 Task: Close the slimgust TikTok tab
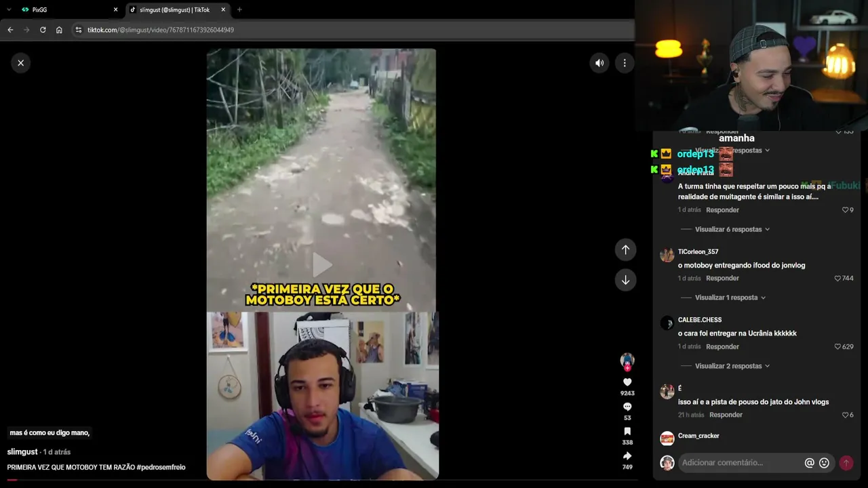pyautogui.click(x=222, y=9)
